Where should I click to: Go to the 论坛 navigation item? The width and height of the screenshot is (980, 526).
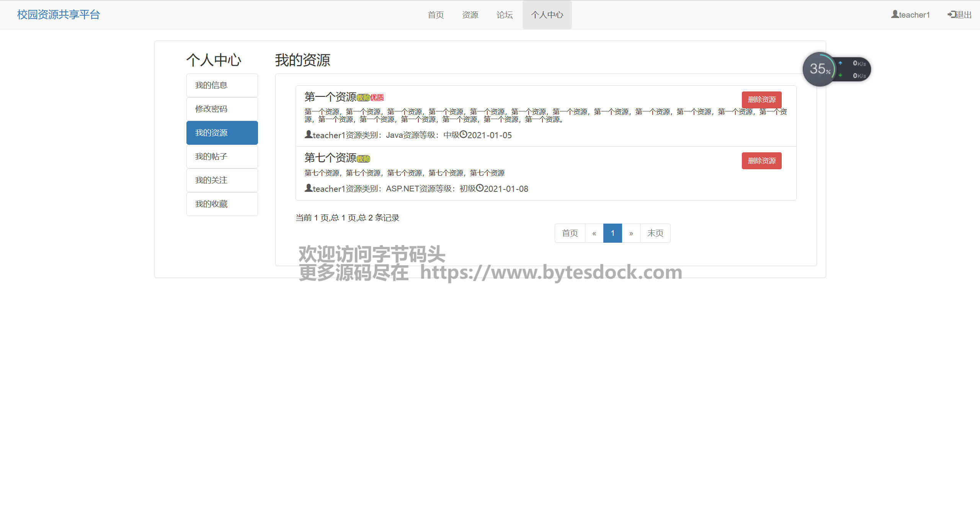(x=505, y=15)
